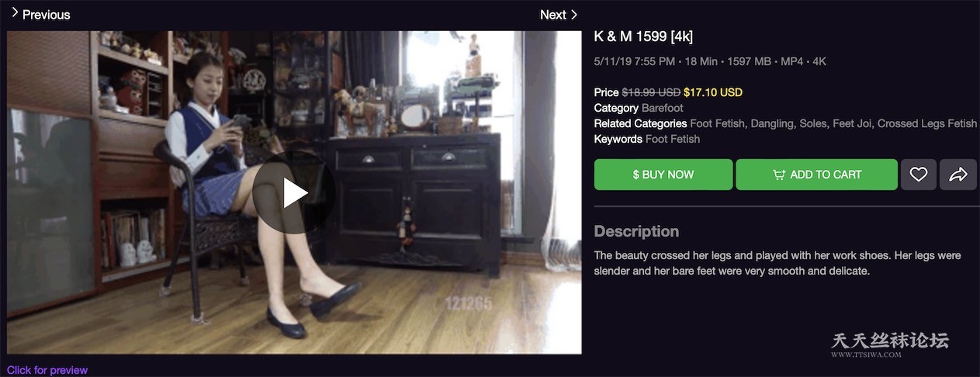Open the Soles related category
The height and width of the screenshot is (377, 980).
point(840,123)
